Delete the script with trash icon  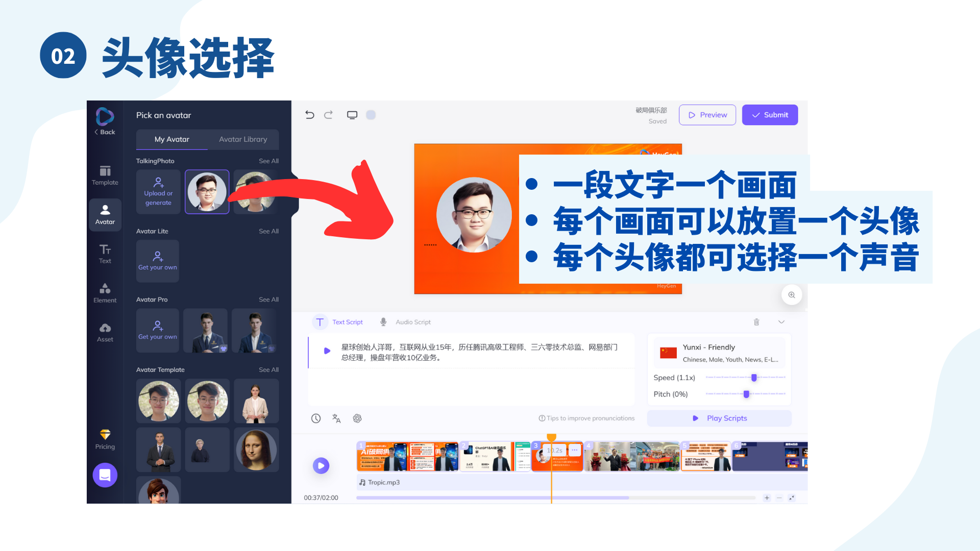(x=756, y=322)
